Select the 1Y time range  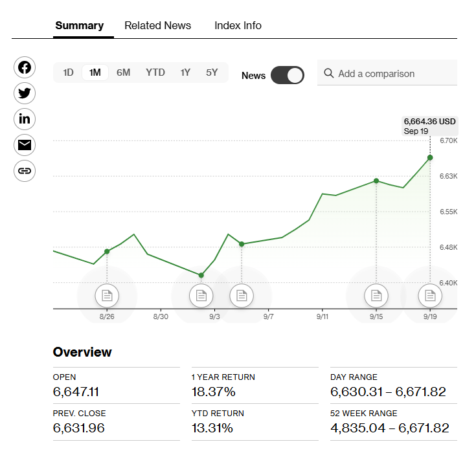pos(185,72)
